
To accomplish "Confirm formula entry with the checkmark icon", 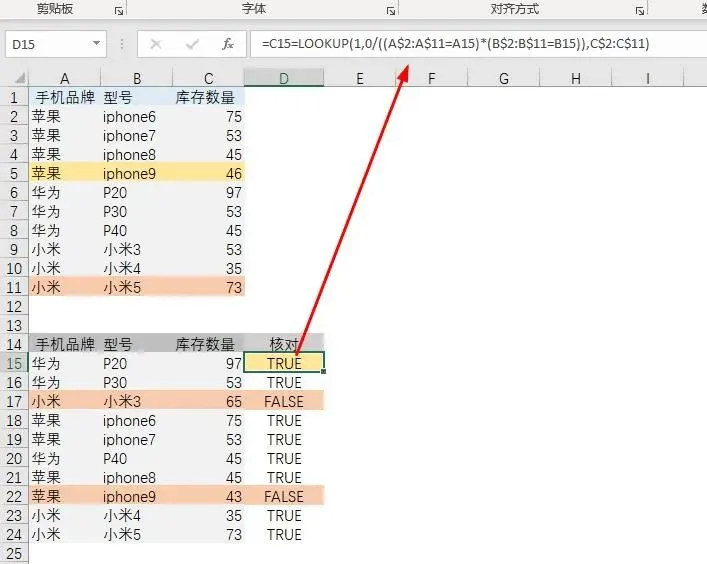I will pyautogui.click(x=193, y=44).
